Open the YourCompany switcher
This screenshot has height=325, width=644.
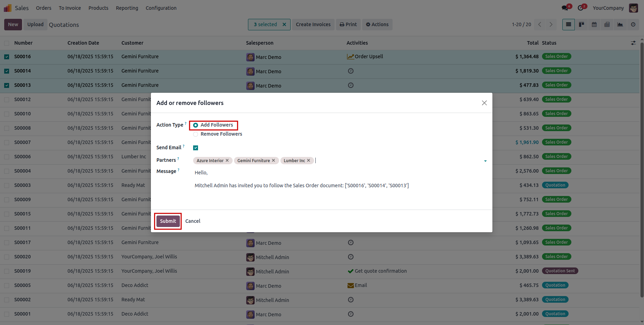click(608, 8)
